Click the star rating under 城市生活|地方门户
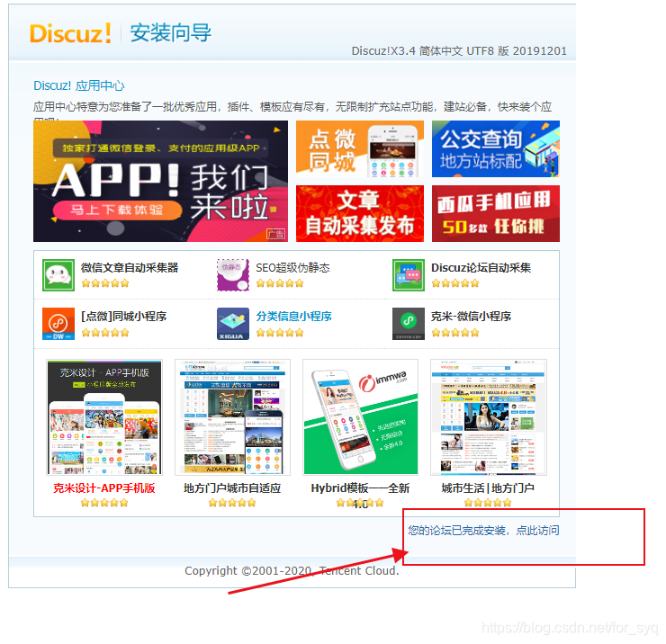The width and height of the screenshot is (666, 644). pos(488,503)
